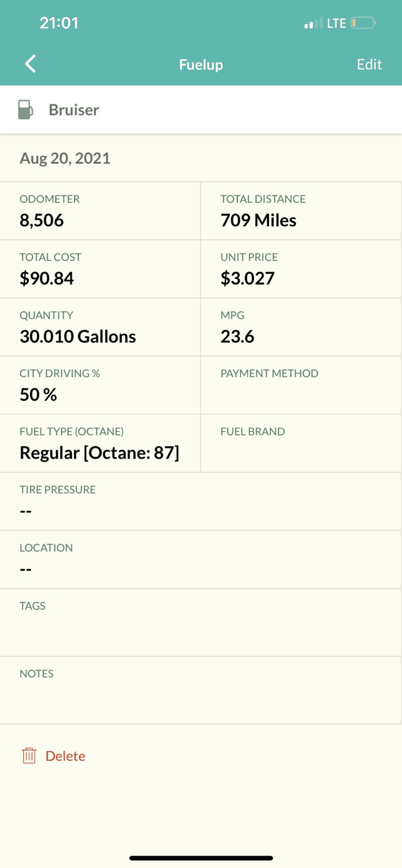Select the Regular Octane 87 fuel type

(99, 453)
